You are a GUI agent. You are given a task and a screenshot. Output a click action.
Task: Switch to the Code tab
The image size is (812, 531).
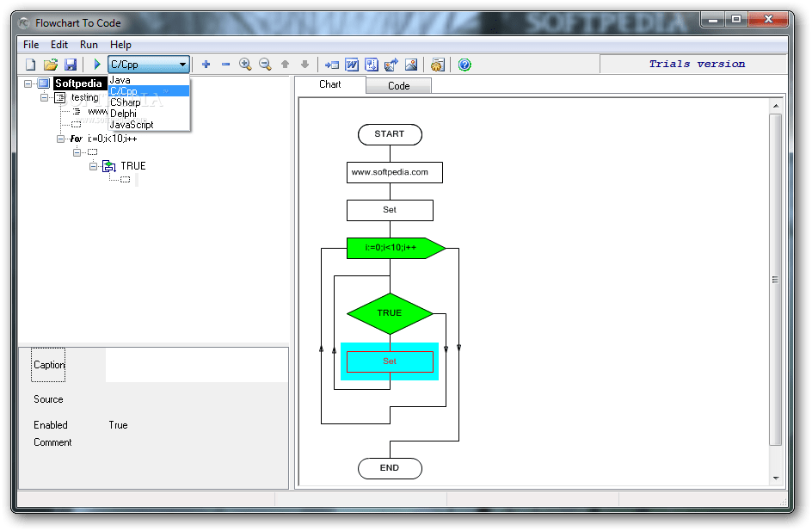click(398, 85)
